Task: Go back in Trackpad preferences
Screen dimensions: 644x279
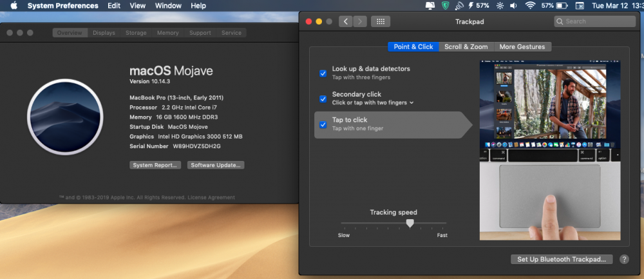Action: click(345, 21)
